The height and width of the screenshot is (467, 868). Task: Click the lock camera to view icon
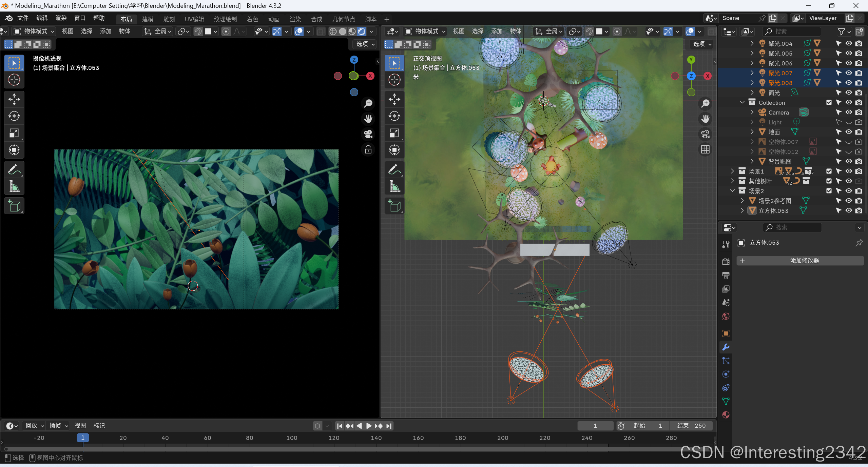coord(368,149)
